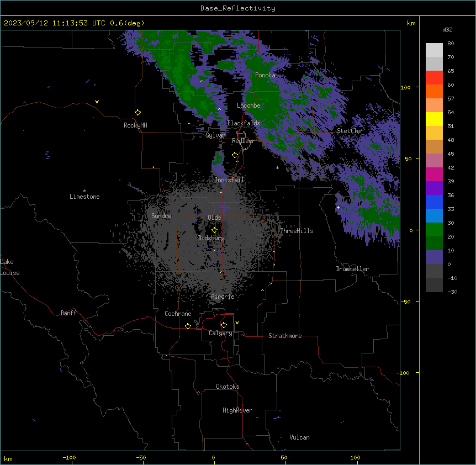Click the Limestone label
The width and height of the screenshot is (476, 465).
pyautogui.click(x=84, y=197)
